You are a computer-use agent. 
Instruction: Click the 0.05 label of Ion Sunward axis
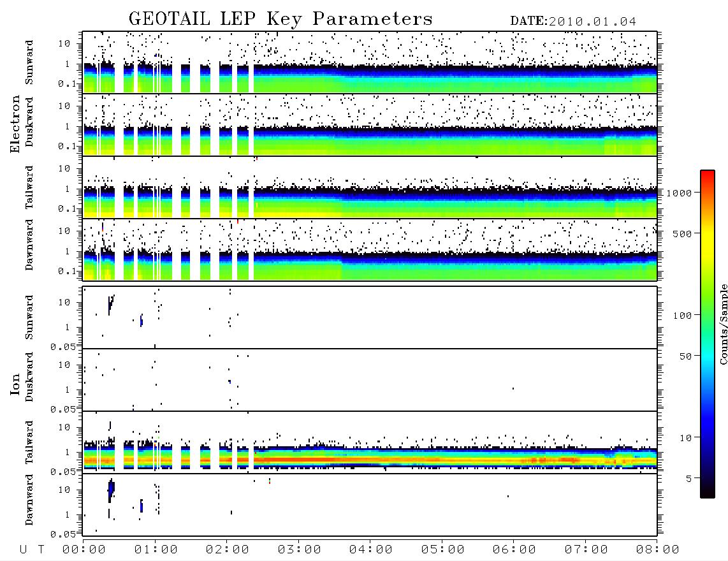point(62,346)
